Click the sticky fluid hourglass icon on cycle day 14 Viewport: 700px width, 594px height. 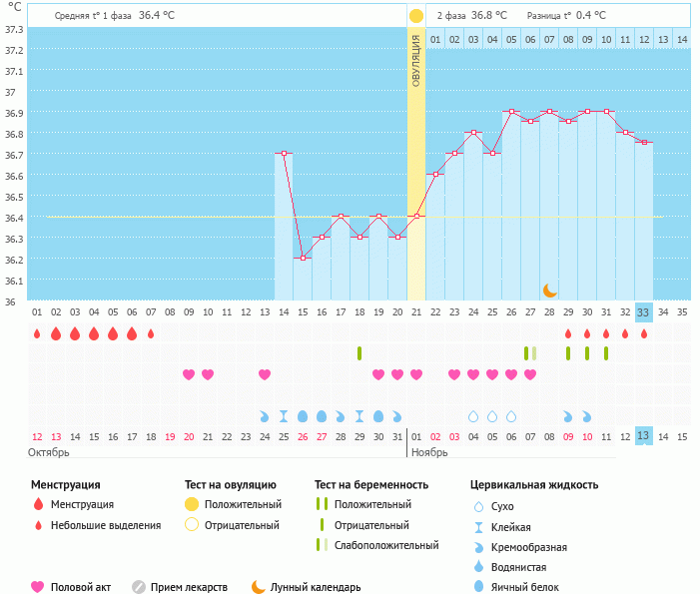pyautogui.click(x=284, y=416)
